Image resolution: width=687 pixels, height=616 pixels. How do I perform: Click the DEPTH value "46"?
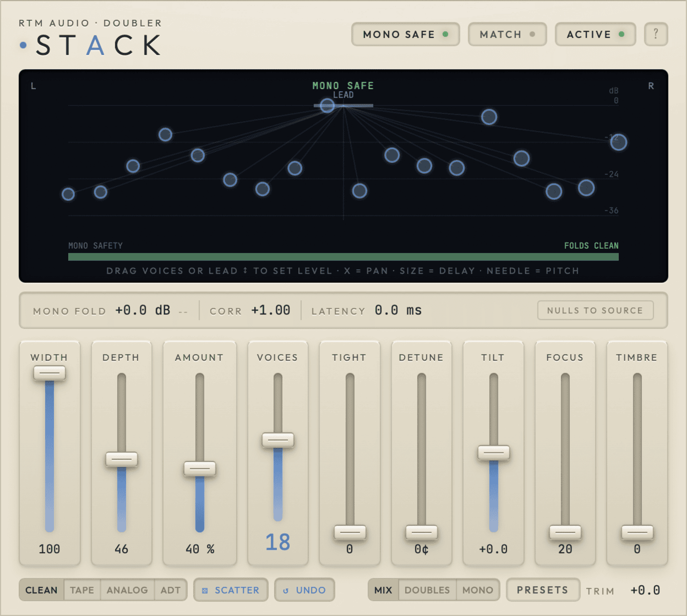point(122,549)
